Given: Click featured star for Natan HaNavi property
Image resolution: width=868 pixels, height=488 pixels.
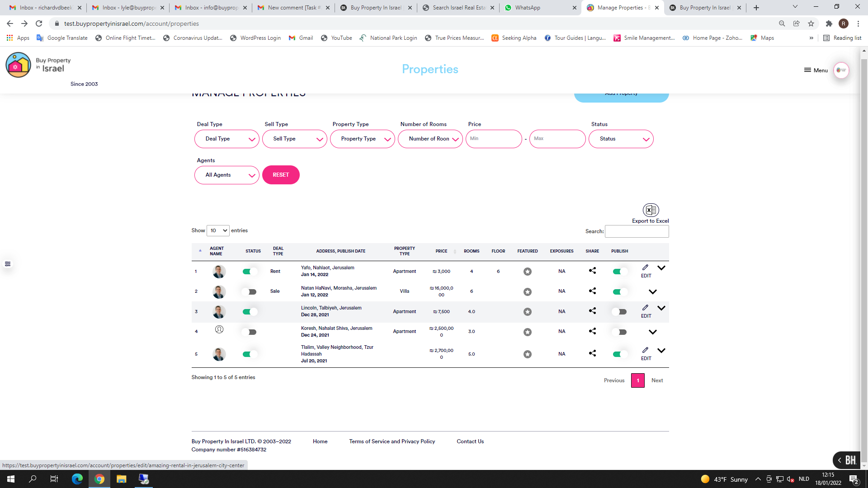Looking at the screenshot, I should tap(527, 292).
